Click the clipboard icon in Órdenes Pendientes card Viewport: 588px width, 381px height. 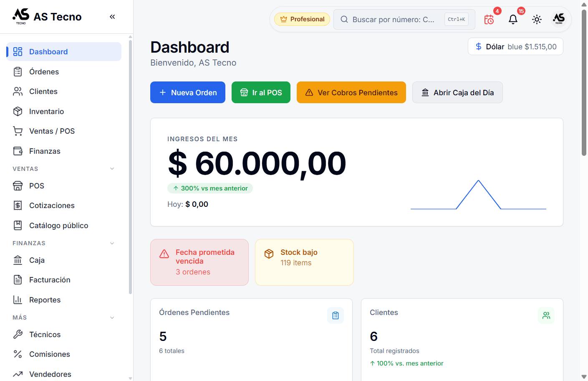336,315
